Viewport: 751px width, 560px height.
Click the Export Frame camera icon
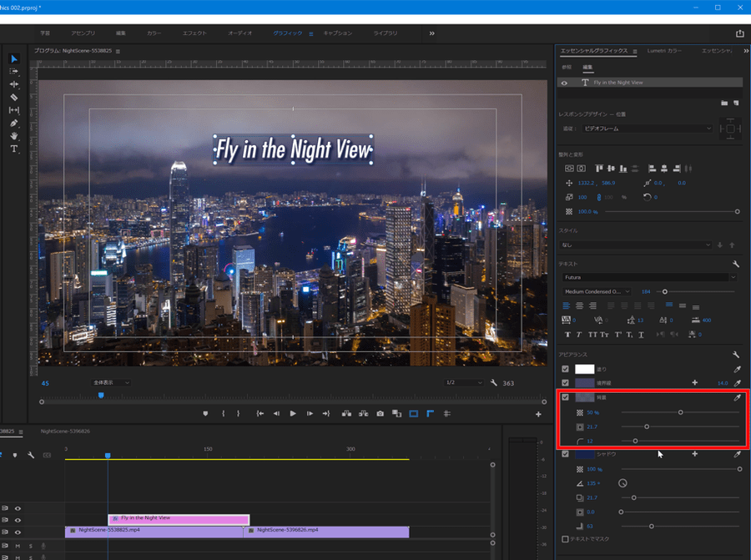[x=380, y=413]
